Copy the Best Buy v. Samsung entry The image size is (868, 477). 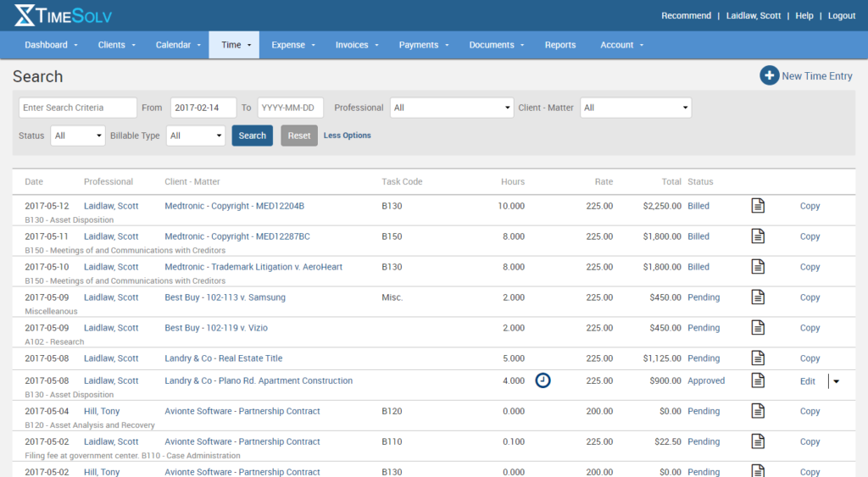point(810,297)
